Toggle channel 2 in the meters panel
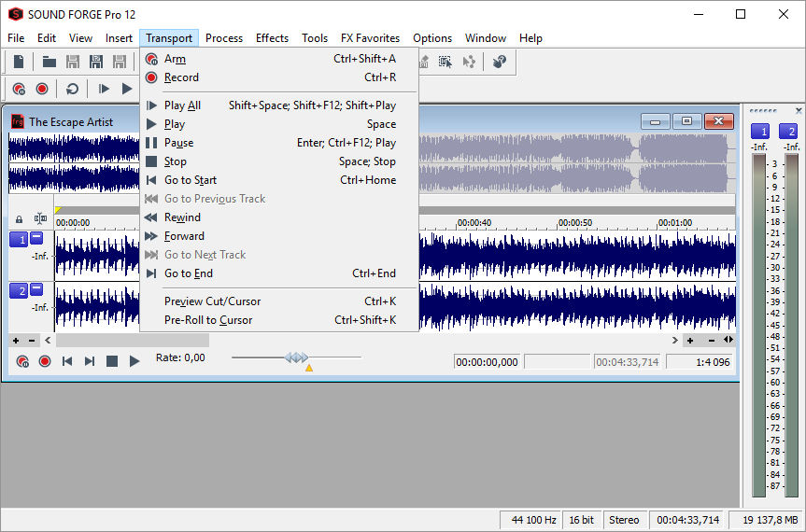Viewport: 806px width, 532px height. click(x=788, y=132)
